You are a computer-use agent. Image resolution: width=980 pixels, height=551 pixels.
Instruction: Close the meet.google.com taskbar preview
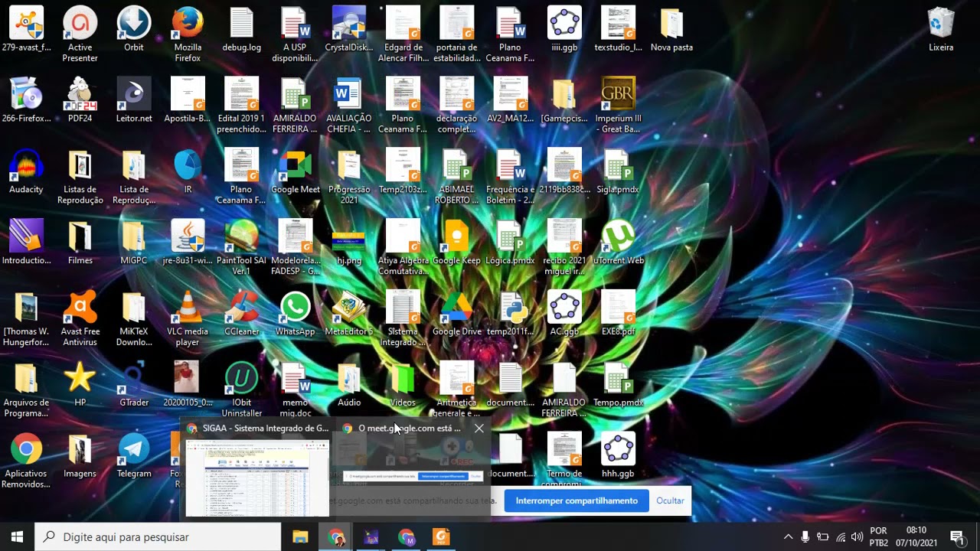click(479, 429)
